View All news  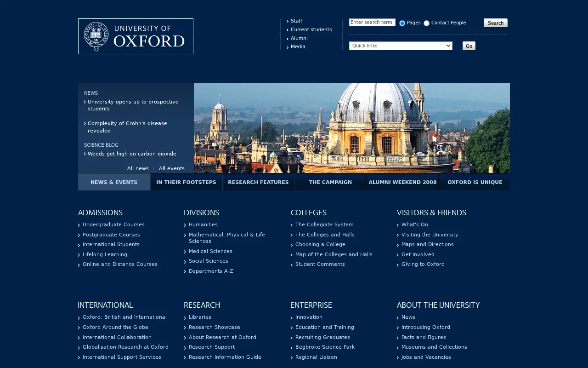(x=138, y=168)
